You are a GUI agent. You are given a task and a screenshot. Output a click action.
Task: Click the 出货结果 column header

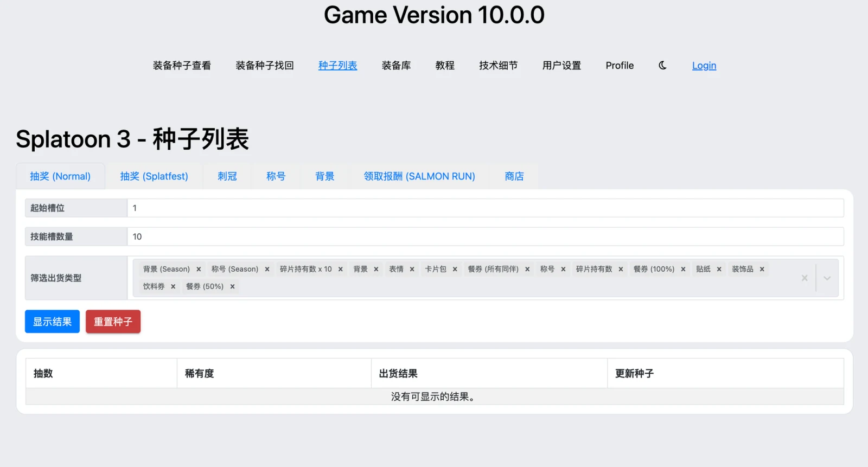point(489,373)
